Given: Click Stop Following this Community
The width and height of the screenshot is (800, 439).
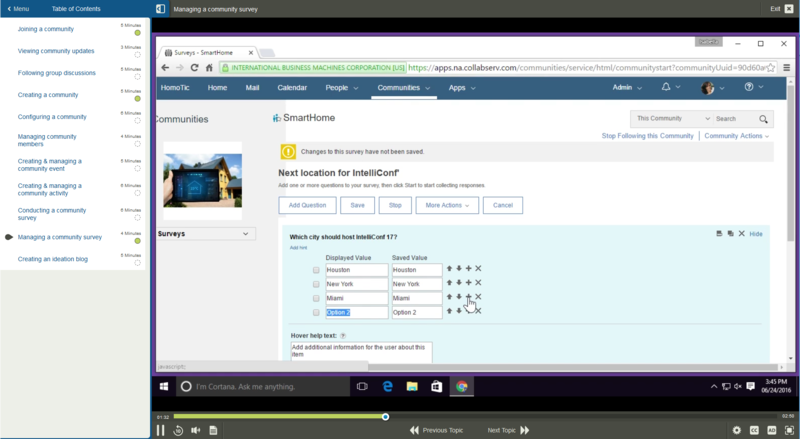Looking at the screenshot, I should (647, 136).
